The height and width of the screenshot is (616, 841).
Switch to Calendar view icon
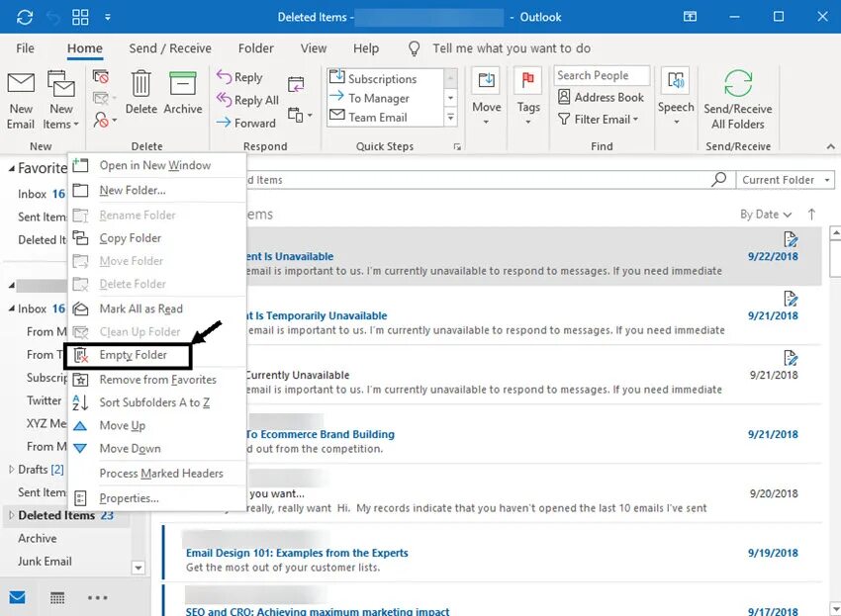tap(56, 597)
